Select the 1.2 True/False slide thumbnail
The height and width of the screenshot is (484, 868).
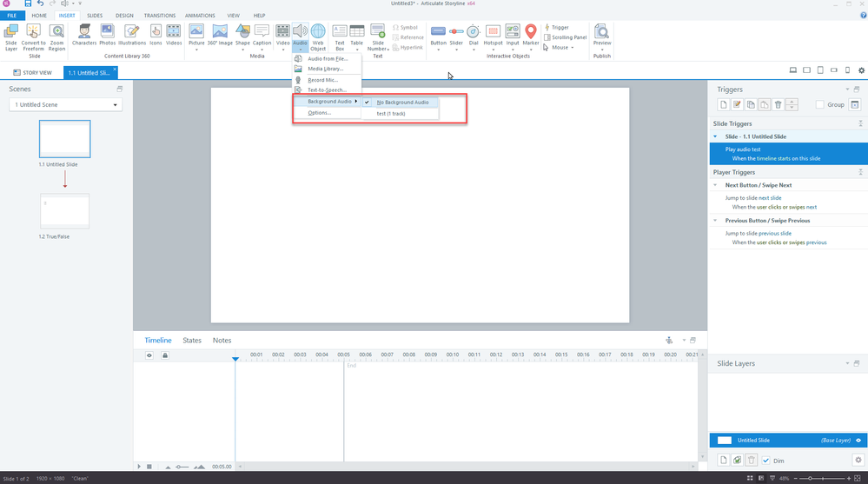[64, 211]
